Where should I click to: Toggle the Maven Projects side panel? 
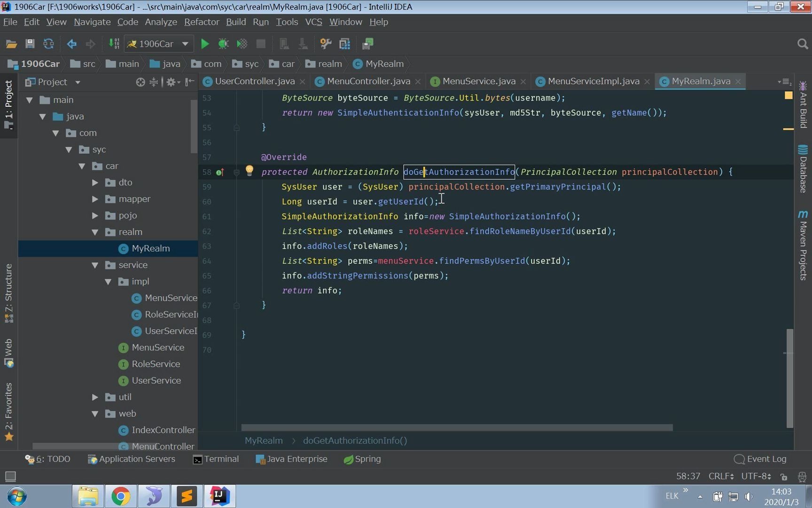[803, 246]
